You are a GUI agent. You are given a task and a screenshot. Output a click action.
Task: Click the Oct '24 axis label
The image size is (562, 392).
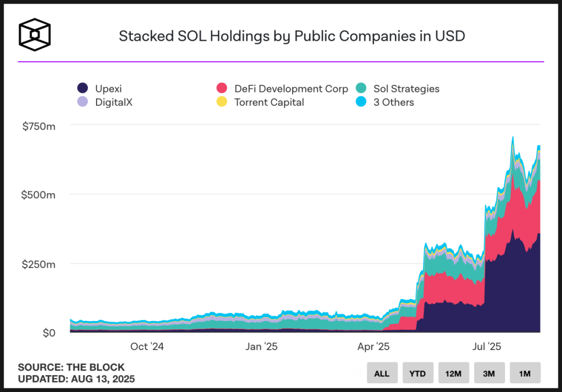click(x=147, y=347)
